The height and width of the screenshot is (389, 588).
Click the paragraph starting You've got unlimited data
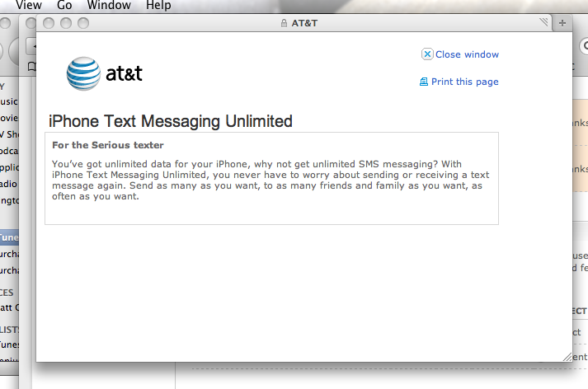pos(270,180)
